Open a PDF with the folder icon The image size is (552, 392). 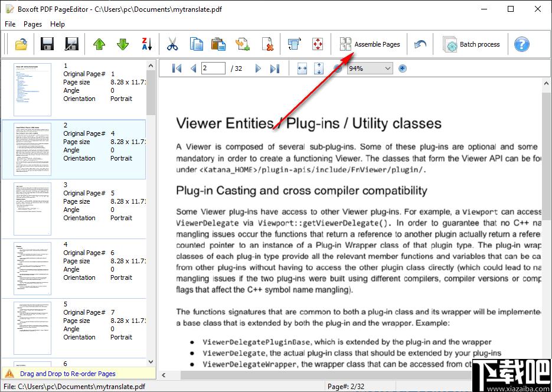(21, 44)
